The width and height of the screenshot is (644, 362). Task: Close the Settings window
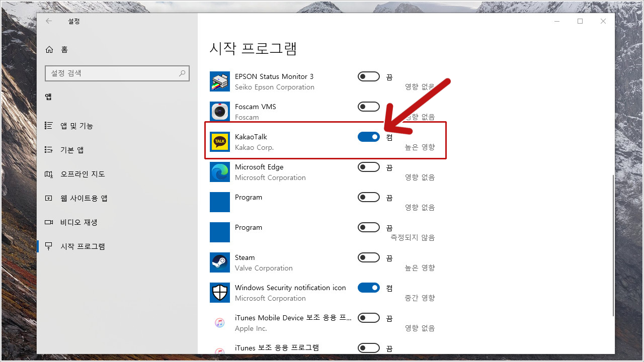pos(603,21)
